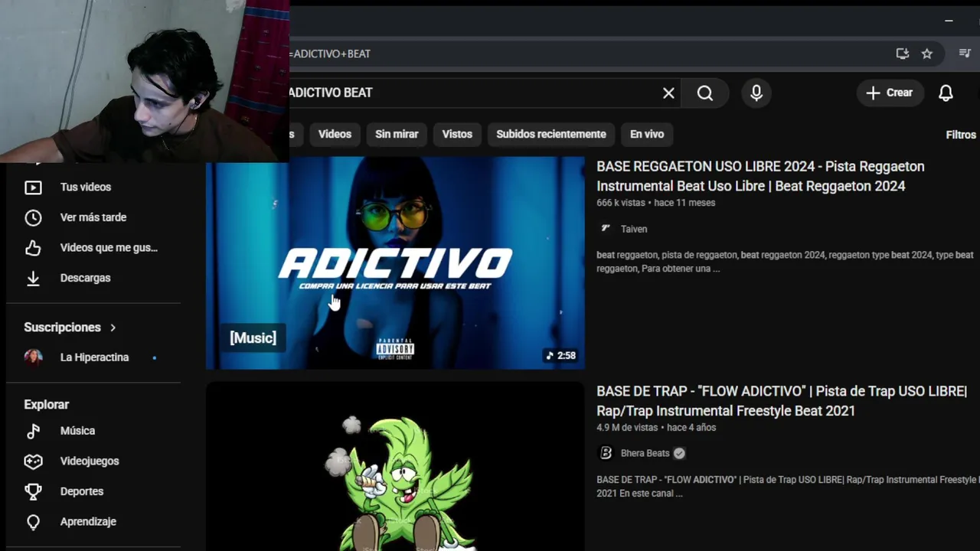
Task: Go to Taiven channel name link
Action: 634,229
